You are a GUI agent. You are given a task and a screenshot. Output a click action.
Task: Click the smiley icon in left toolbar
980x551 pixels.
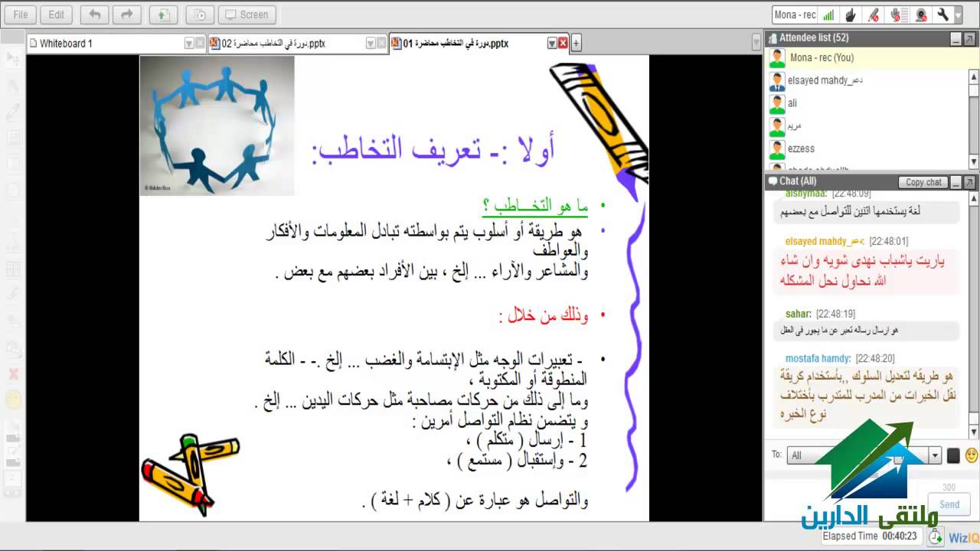(13, 399)
